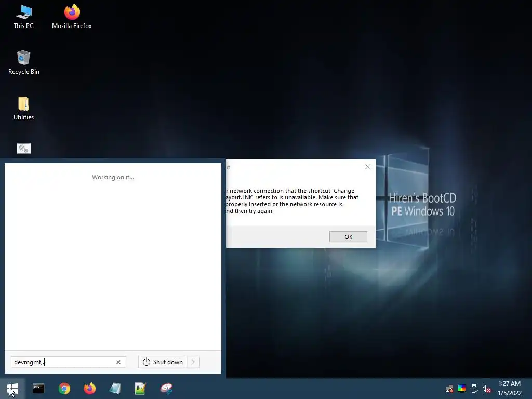This screenshot has width=532, height=399.
Task: Close the error dialog with X
Action: [368, 167]
